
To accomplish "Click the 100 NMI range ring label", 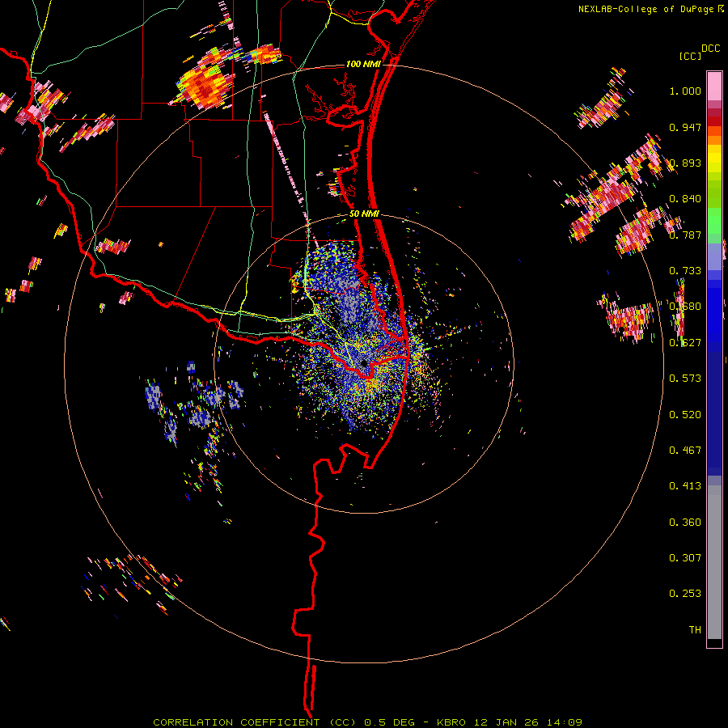I will point(362,64).
